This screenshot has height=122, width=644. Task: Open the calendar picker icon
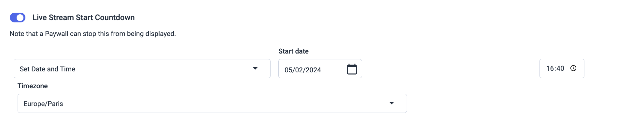pos(352,69)
